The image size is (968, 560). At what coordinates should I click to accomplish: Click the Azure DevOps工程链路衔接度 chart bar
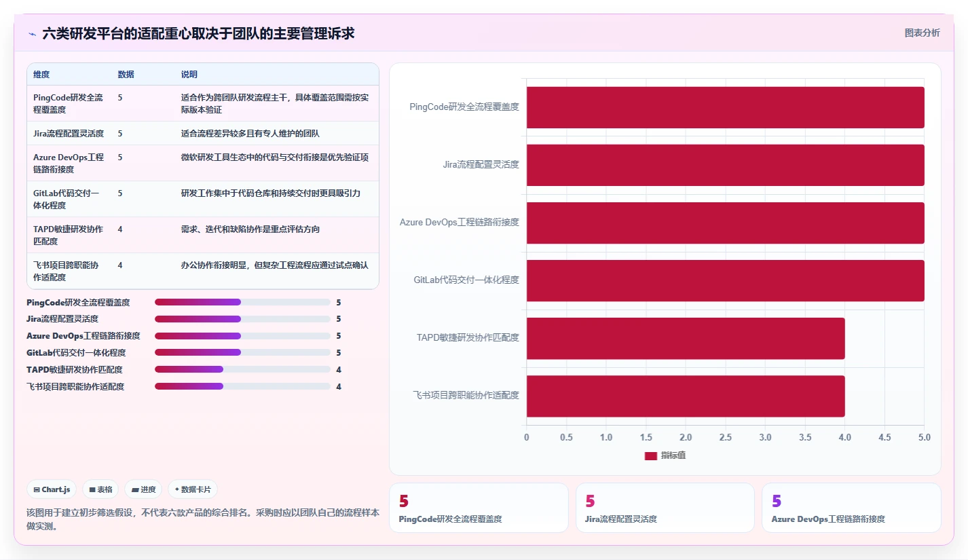[725, 223]
